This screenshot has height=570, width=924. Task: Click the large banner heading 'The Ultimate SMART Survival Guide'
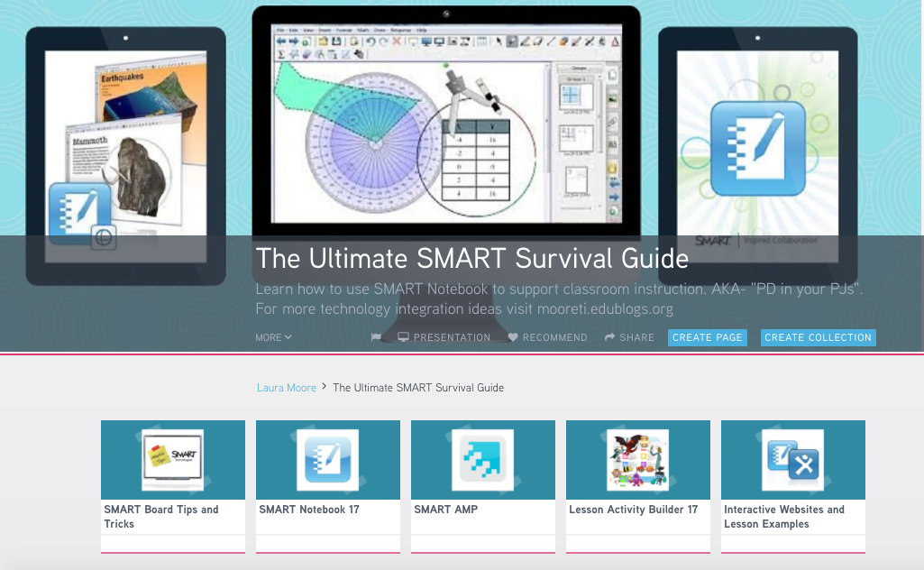click(472, 258)
